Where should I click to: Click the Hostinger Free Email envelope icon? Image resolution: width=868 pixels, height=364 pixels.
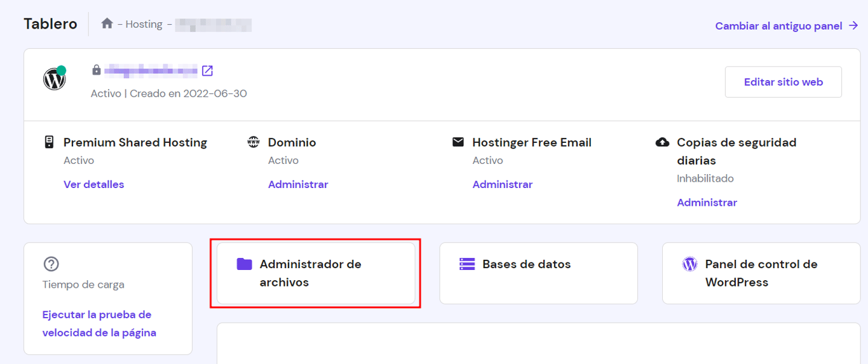[458, 142]
